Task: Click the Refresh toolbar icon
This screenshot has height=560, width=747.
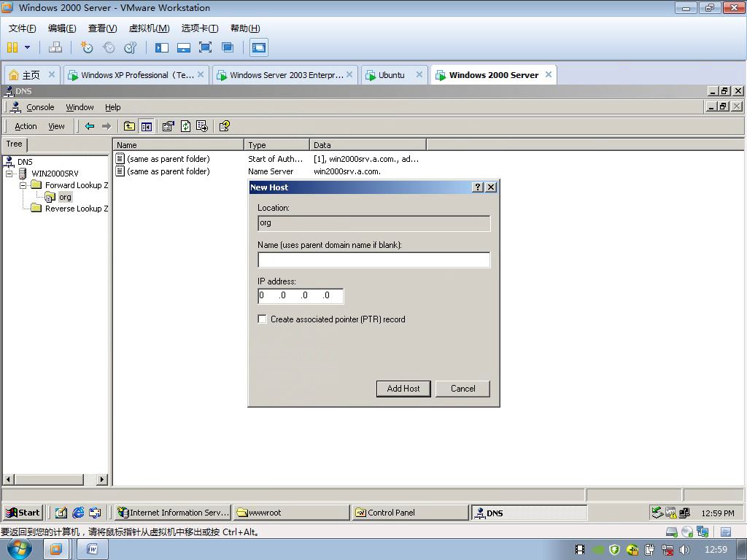Action: pyautogui.click(x=185, y=126)
